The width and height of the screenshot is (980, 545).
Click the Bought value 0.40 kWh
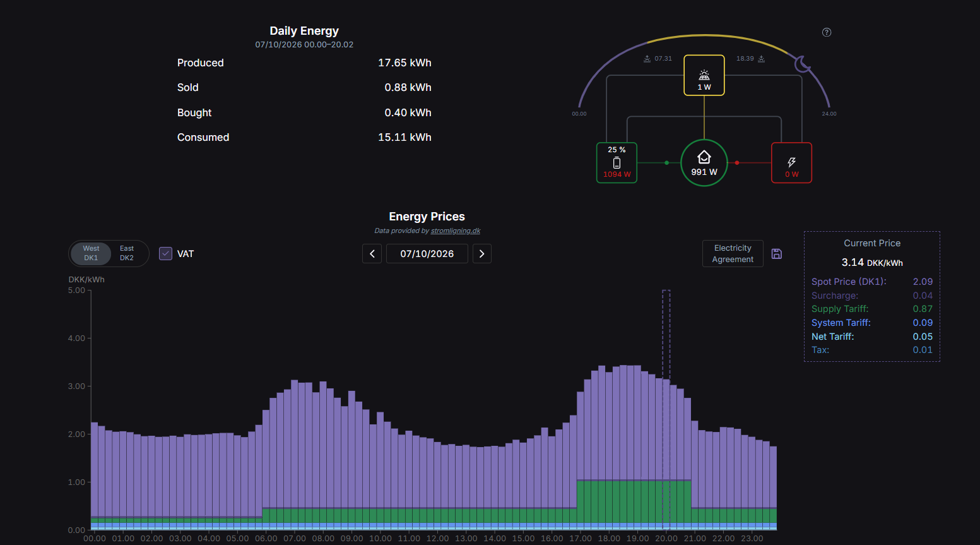(408, 113)
